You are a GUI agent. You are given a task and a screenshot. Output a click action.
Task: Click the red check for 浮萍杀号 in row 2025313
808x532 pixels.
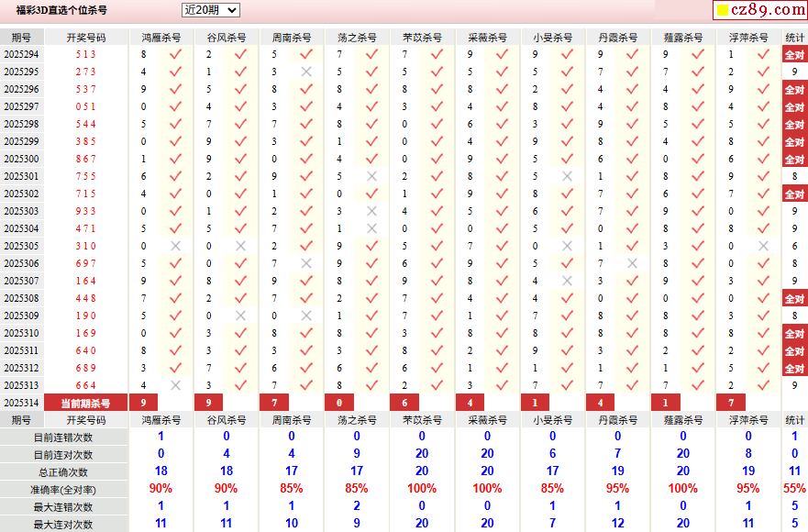(x=763, y=385)
